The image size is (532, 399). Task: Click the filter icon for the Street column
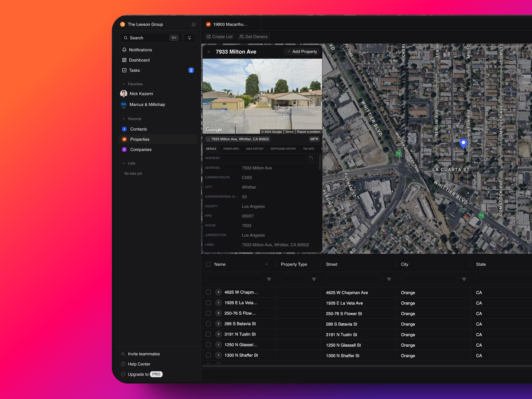tap(389, 279)
